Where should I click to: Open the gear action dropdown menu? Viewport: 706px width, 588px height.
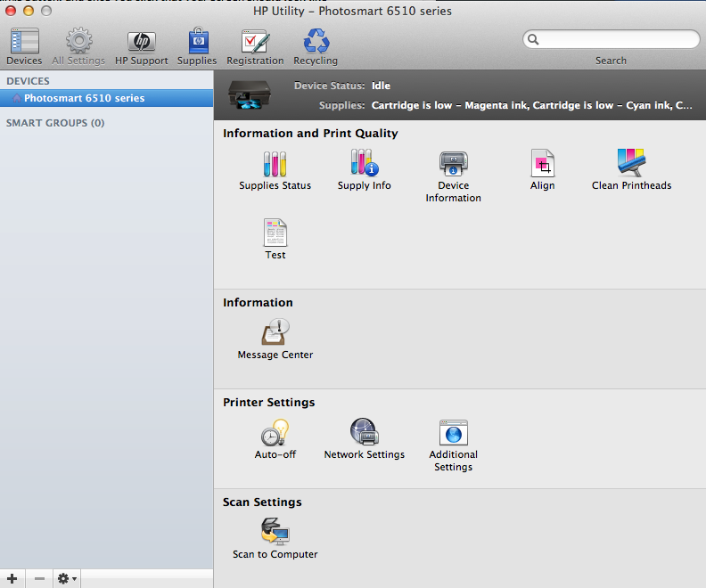pyautogui.click(x=67, y=579)
